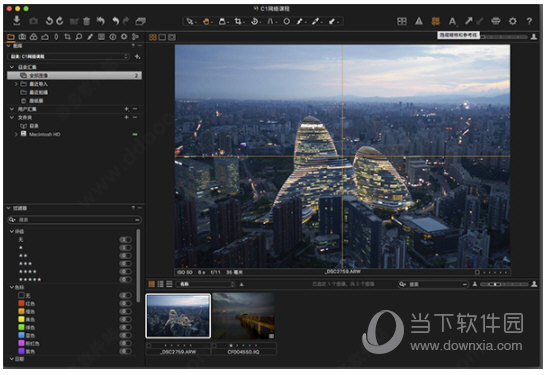Select the 最近拍摄 recent captures item
This screenshot has height=375, width=547.
(39, 92)
